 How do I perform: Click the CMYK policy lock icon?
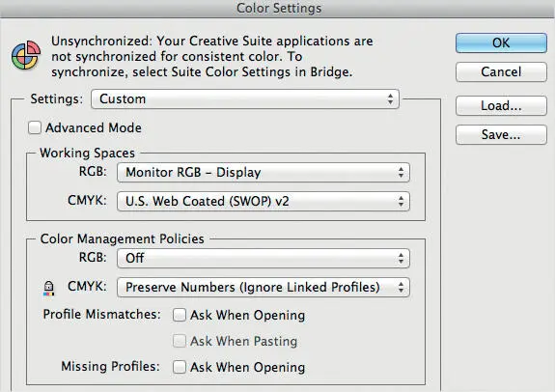click(49, 288)
